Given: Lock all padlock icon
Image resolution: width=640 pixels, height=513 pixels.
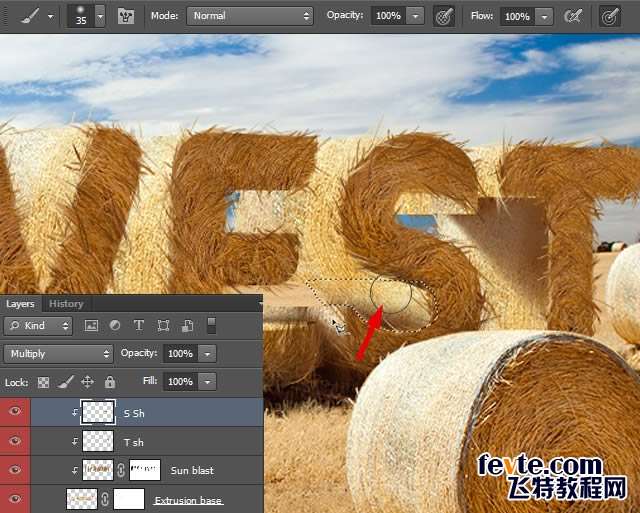Looking at the screenshot, I should 109,382.
